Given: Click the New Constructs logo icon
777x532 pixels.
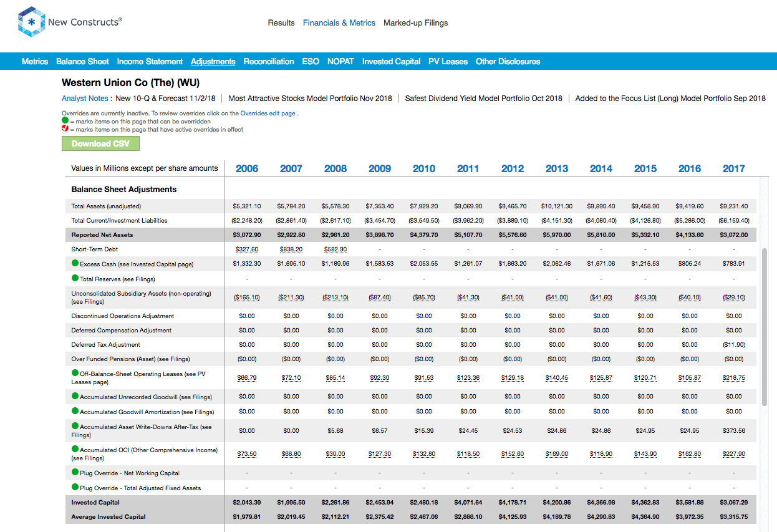Looking at the screenshot, I should [31, 22].
